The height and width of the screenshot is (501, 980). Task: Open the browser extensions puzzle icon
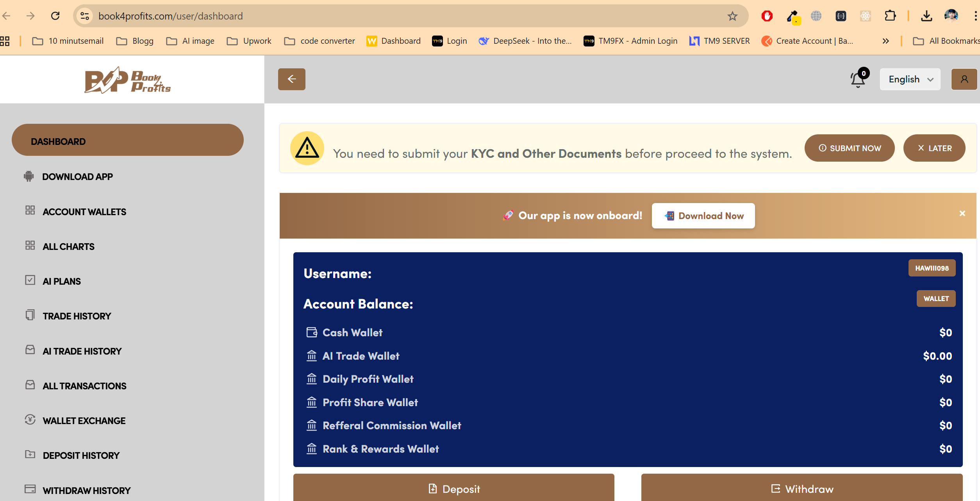890,16
